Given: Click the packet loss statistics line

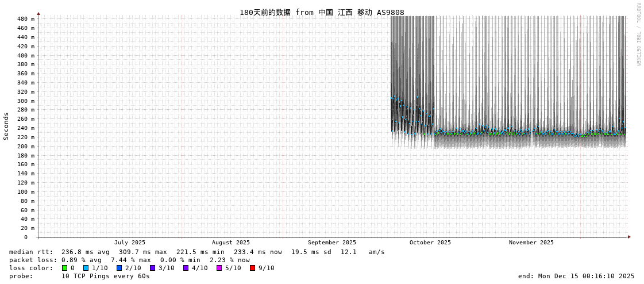Looking at the screenshot, I should click(x=129, y=260).
